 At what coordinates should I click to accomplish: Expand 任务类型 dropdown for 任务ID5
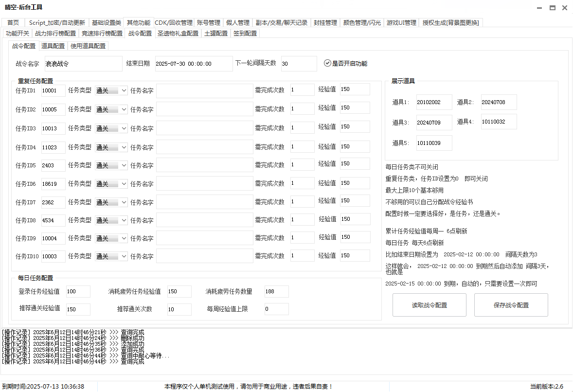click(111, 165)
